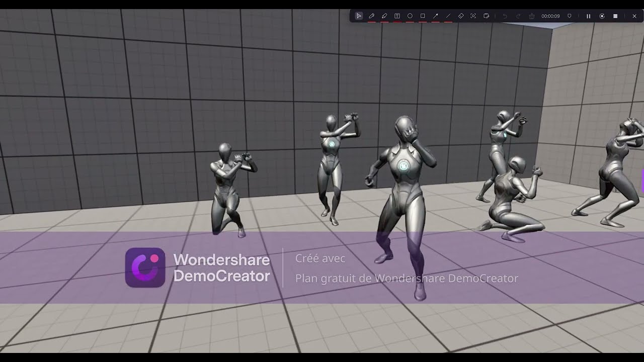The width and height of the screenshot is (644, 362).
Task: Stop the screen recording
Action: coord(615,16)
